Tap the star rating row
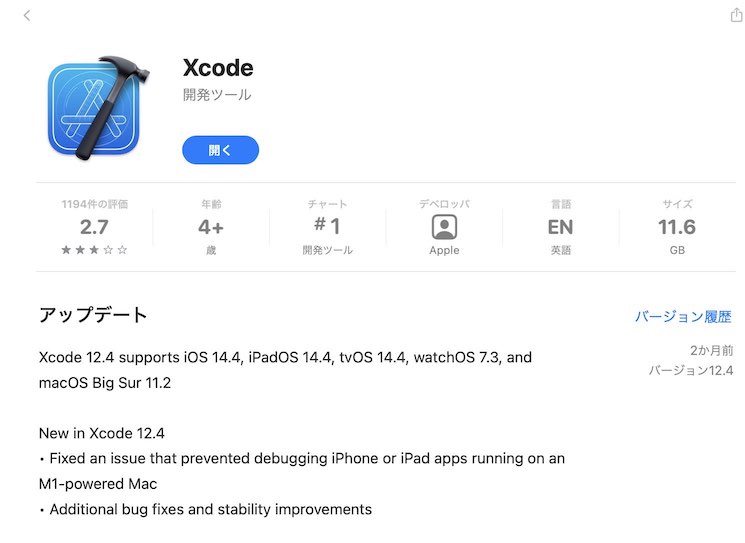Image resolution: width=745 pixels, height=543 pixels. (94, 250)
